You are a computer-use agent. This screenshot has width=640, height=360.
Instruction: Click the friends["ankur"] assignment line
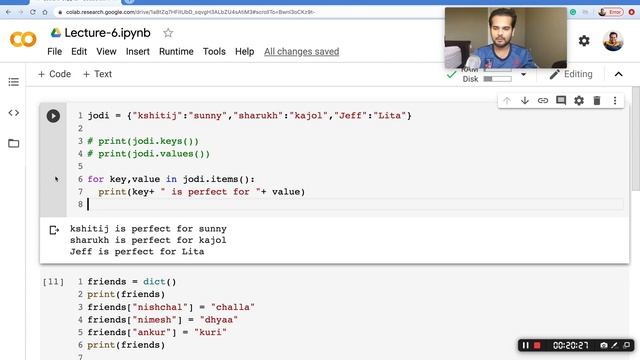point(157,332)
